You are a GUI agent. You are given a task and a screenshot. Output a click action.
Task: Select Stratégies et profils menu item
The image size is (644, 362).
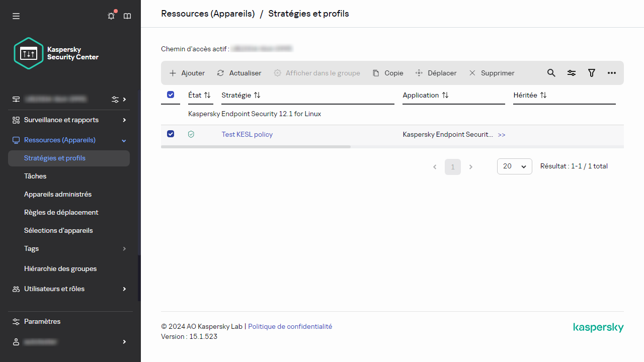(x=69, y=158)
